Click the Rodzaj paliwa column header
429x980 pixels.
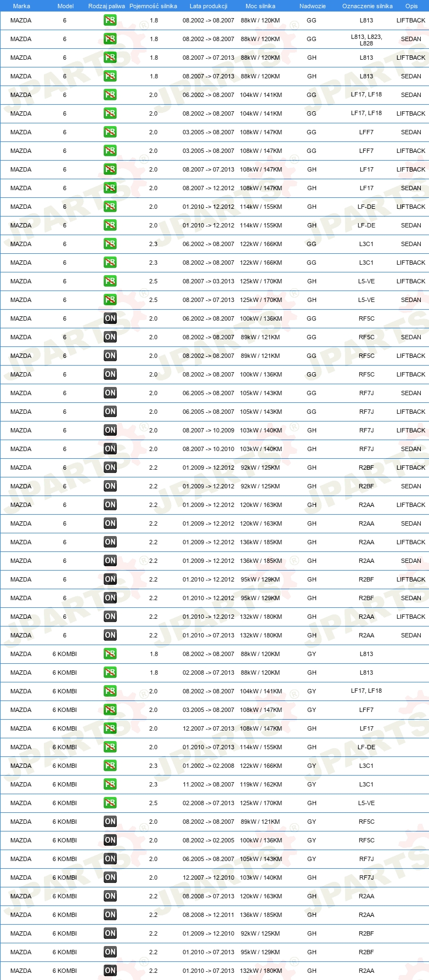point(106,6)
